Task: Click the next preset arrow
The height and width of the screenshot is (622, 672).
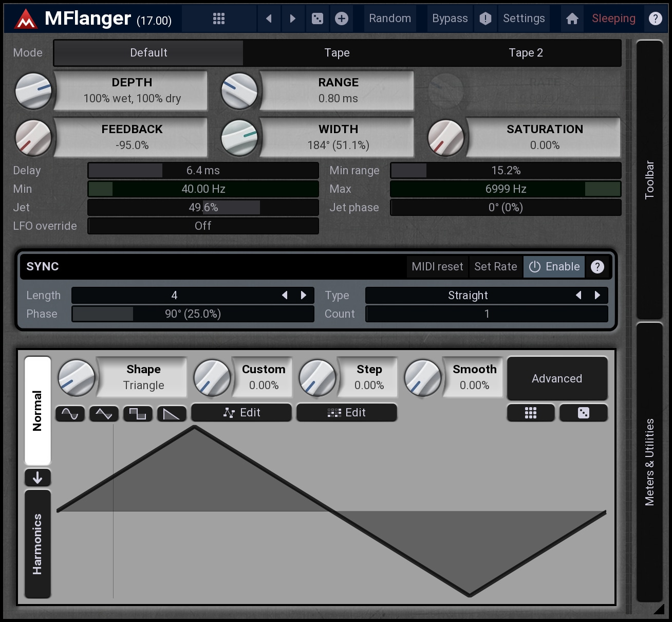Action: pos(292,19)
